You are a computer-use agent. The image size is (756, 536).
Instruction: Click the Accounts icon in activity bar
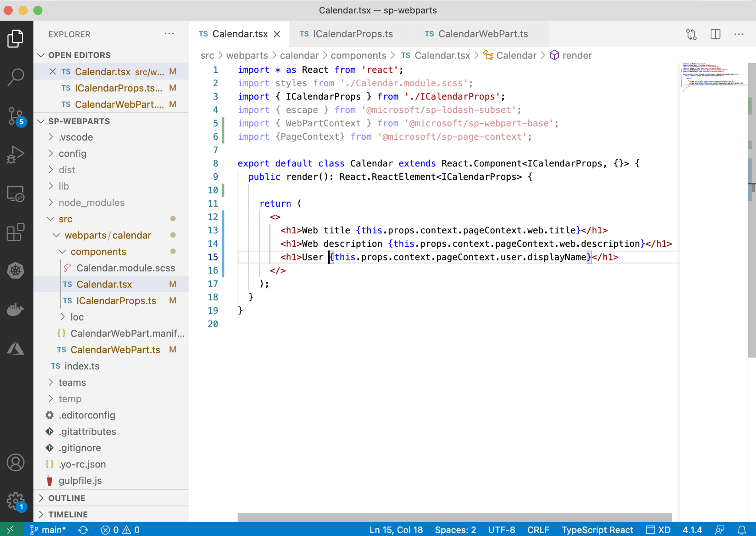pyautogui.click(x=16, y=463)
